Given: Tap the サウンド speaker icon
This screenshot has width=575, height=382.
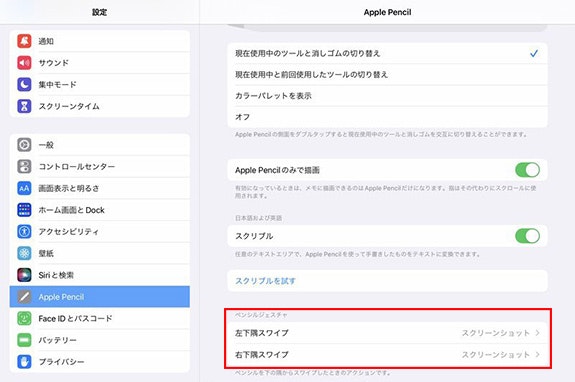Looking at the screenshot, I should point(24,63).
